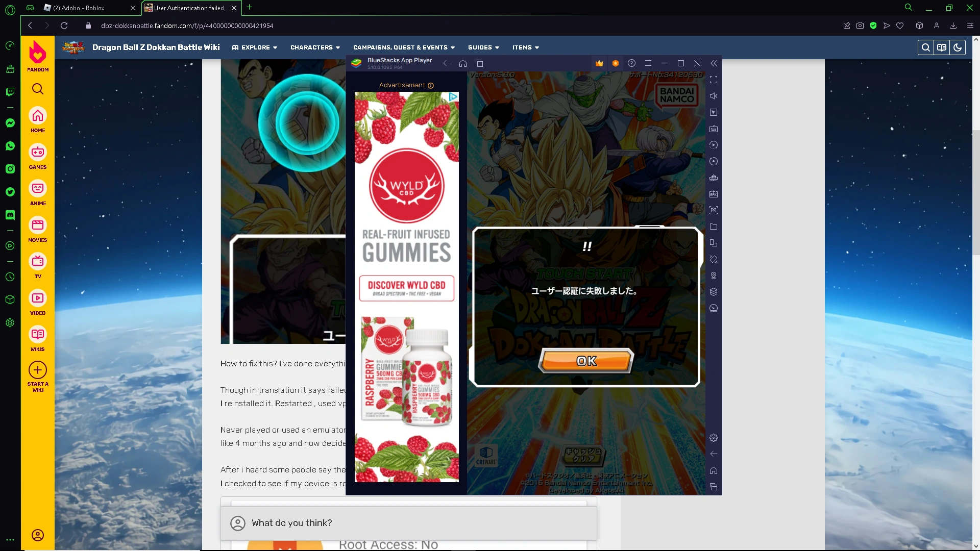The width and height of the screenshot is (980, 551).
Task: Click the BlueStacks help question mark
Action: click(x=631, y=63)
